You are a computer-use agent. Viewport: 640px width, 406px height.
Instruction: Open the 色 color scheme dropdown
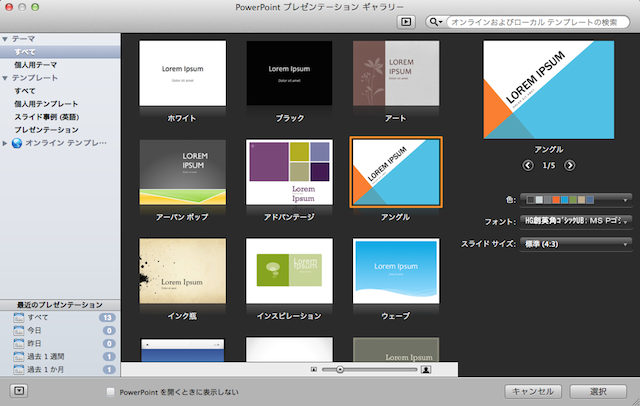pyautogui.click(x=576, y=200)
